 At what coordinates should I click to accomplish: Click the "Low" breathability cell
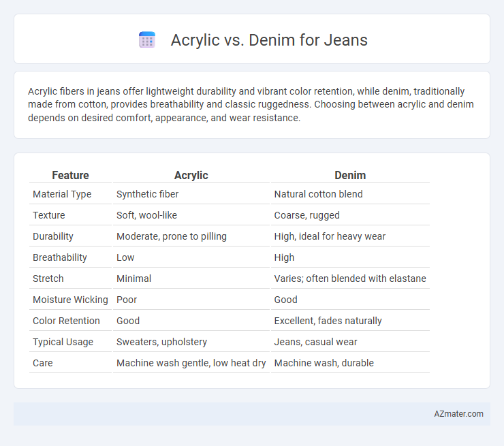click(125, 257)
